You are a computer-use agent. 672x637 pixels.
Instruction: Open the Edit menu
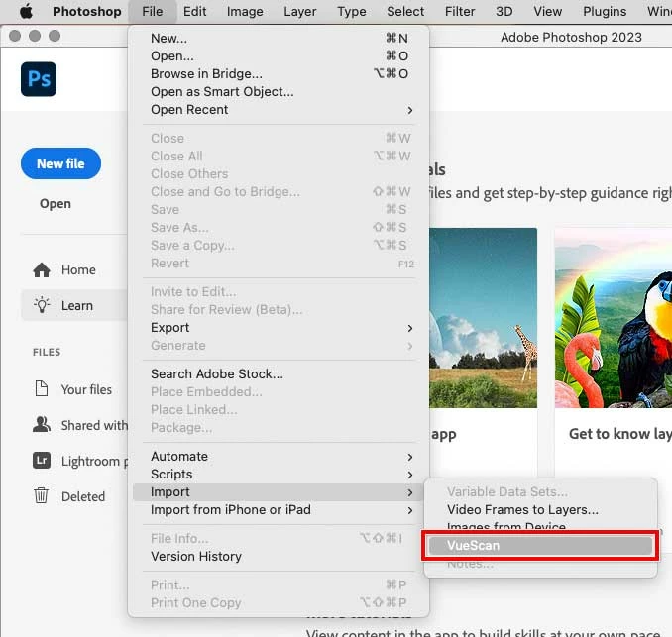click(195, 12)
